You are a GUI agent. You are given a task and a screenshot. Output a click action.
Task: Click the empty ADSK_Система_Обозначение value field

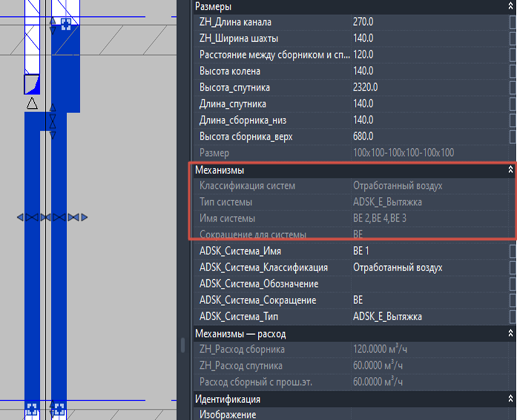pos(430,284)
